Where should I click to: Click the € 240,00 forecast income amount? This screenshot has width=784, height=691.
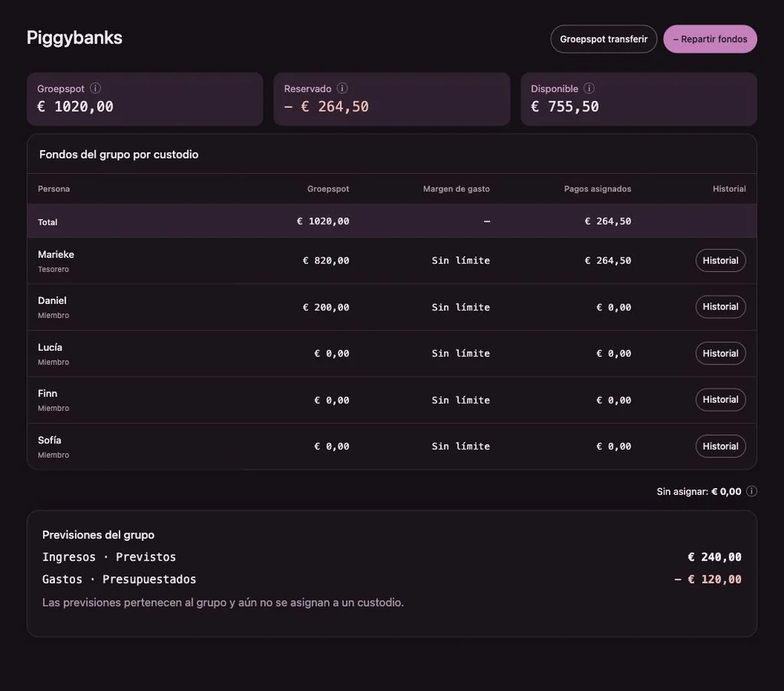click(714, 557)
